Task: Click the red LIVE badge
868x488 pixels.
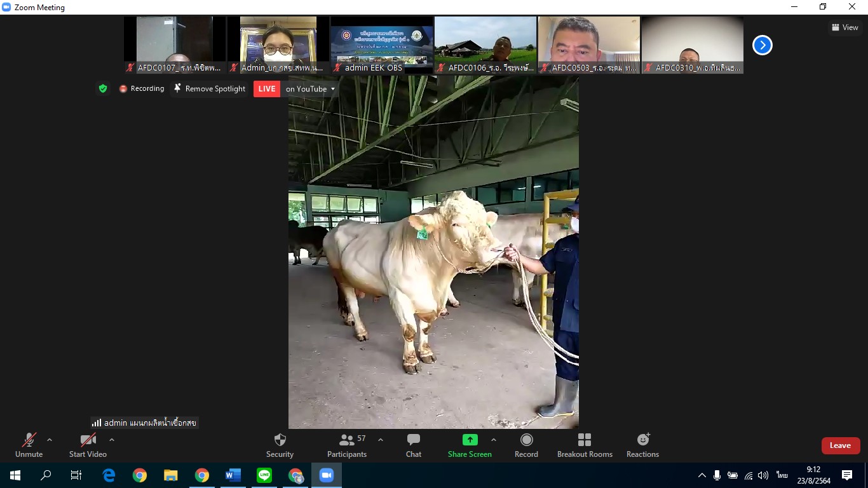Action: [x=267, y=89]
